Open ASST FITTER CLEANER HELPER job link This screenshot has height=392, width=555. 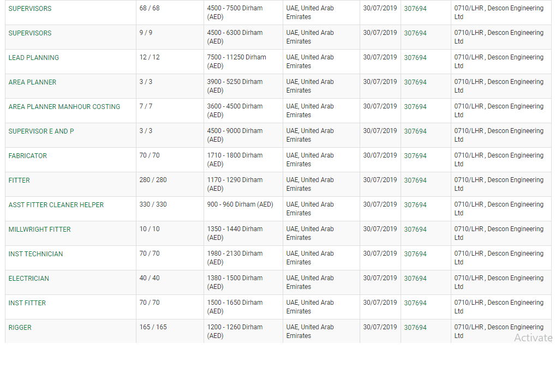click(x=56, y=205)
